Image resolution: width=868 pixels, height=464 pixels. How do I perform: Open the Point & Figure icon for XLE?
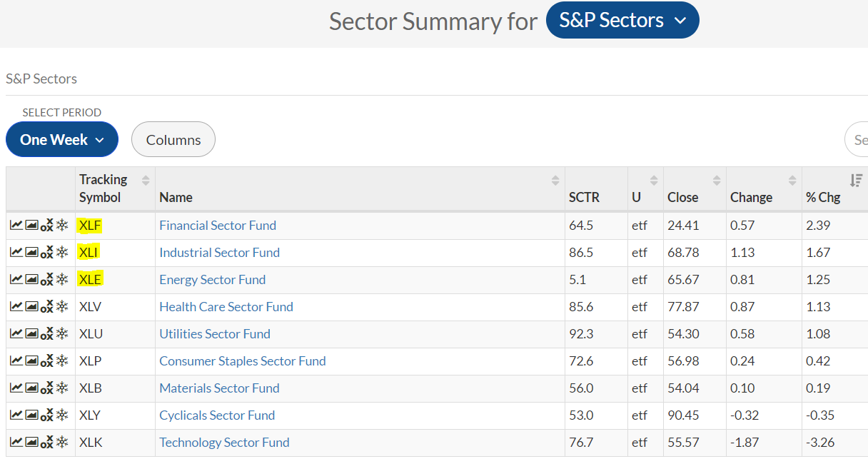click(x=46, y=280)
